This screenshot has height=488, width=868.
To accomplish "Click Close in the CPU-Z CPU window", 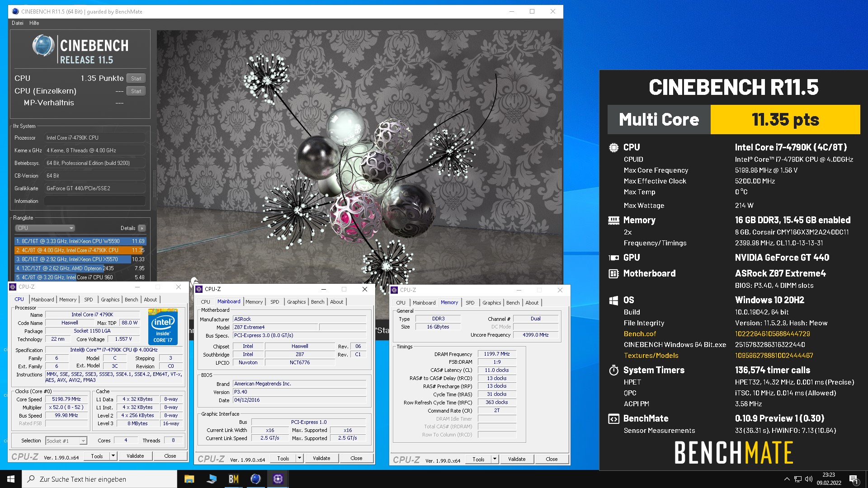I will (x=170, y=456).
